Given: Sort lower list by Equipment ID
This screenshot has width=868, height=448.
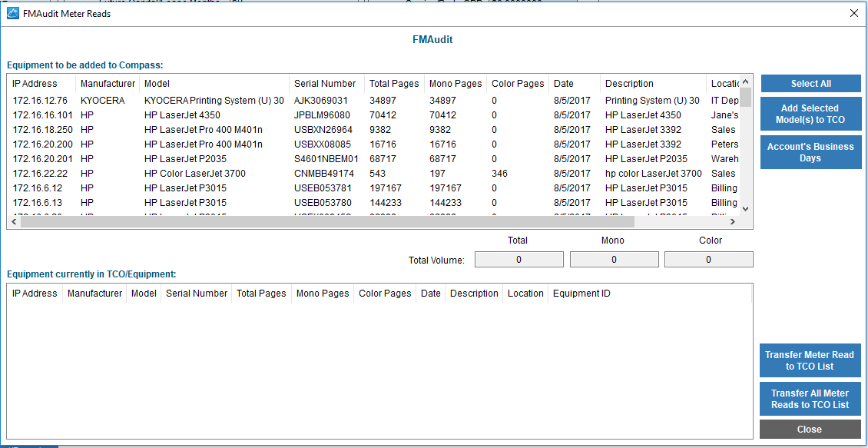Looking at the screenshot, I should coord(581,294).
